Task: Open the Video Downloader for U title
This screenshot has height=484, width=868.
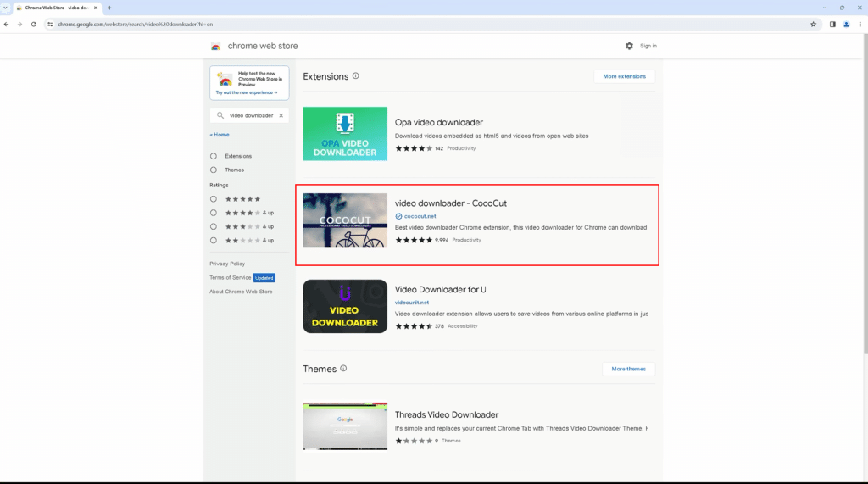Action: (x=440, y=290)
